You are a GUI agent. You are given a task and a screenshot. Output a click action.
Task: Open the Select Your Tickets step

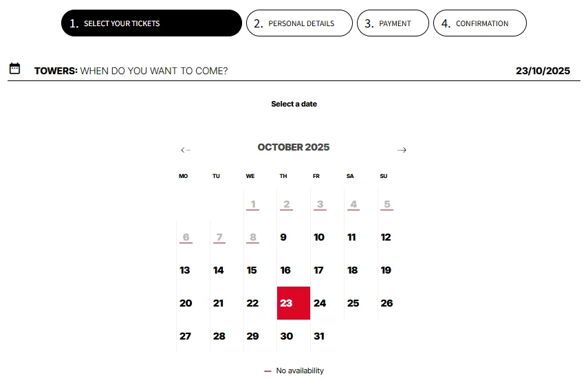coord(151,23)
